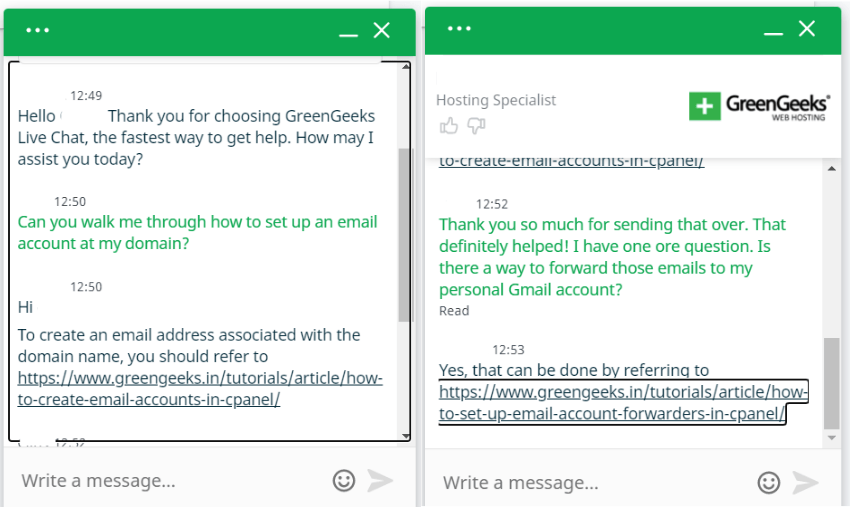The width and height of the screenshot is (850, 507).
Task: Open the three-dot menu in right chat window
Action: point(459,28)
